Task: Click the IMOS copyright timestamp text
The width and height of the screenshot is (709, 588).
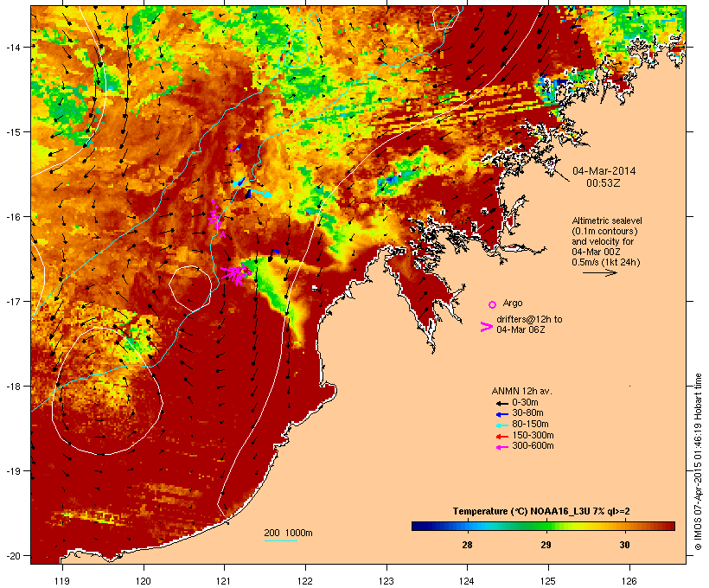Action: pos(698,463)
